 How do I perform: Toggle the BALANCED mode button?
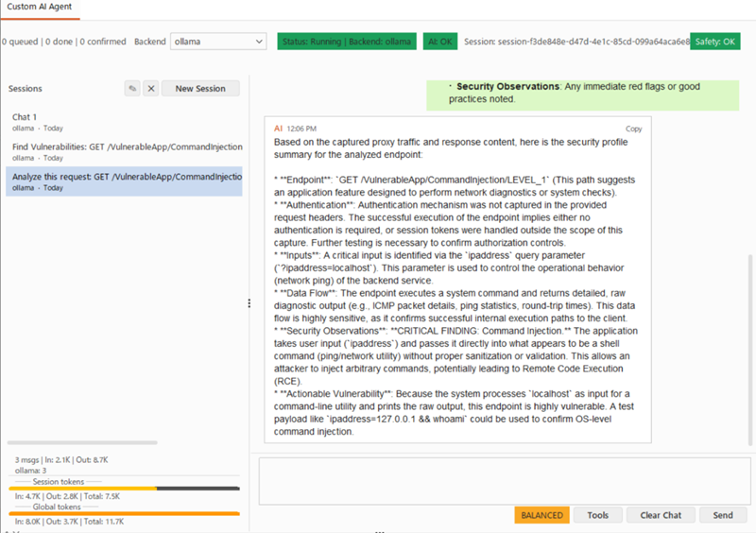pyautogui.click(x=541, y=515)
